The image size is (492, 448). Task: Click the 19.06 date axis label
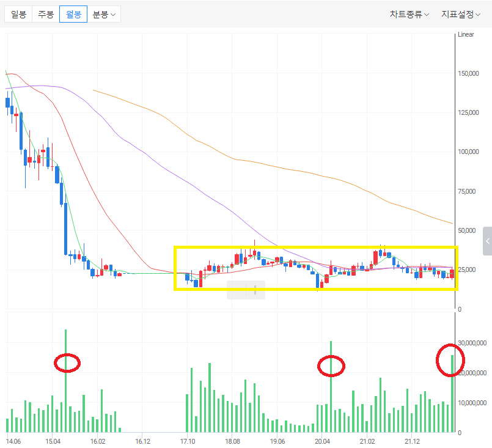coord(277,441)
